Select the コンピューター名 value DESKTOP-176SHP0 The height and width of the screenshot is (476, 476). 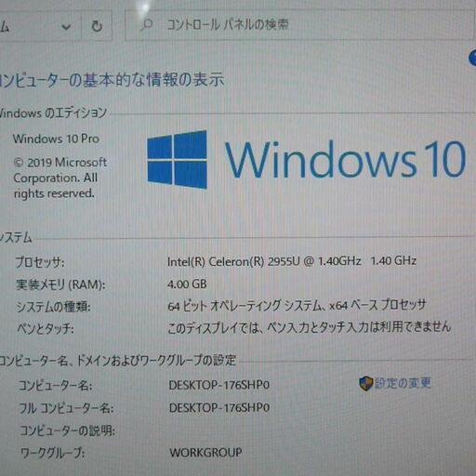click(x=219, y=385)
